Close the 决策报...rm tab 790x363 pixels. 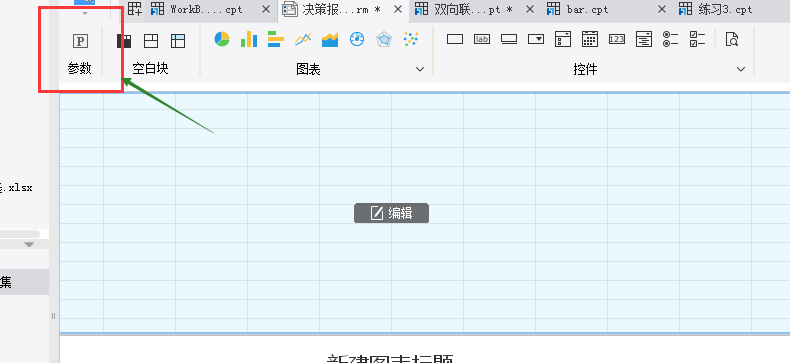tap(398, 9)
